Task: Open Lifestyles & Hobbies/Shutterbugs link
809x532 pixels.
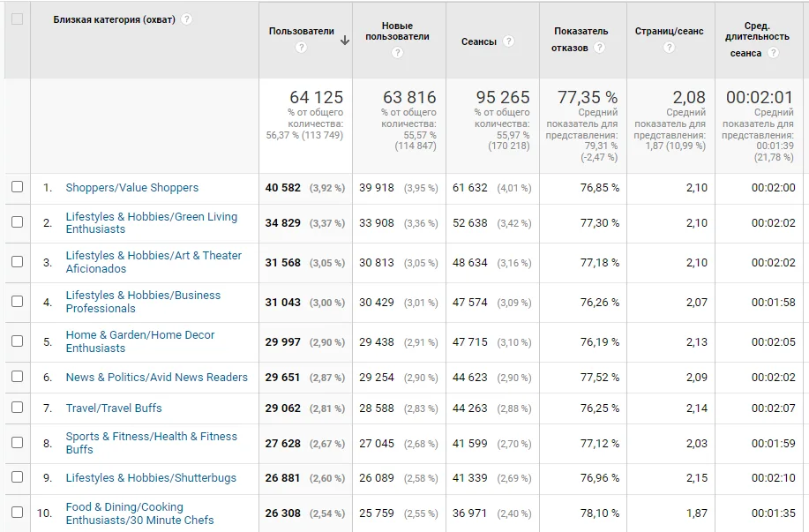Action: [x=151, y=478]
